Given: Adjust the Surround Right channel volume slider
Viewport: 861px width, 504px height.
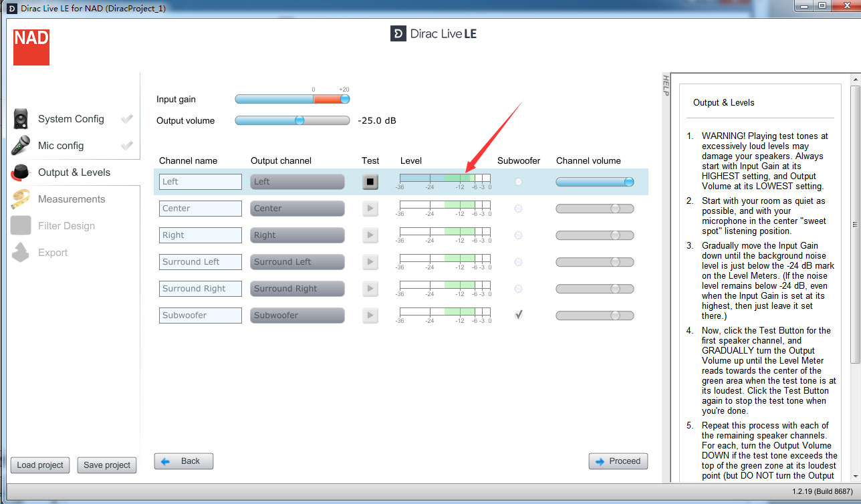Looking at the screenshot, I should [595, 289].
